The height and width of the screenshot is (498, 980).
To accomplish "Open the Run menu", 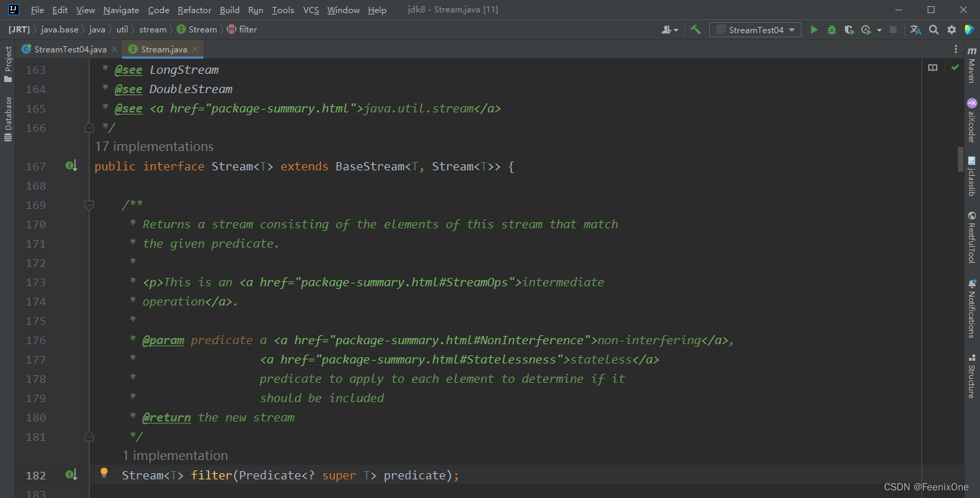I will pyautogui.click(x=256, y=10).
